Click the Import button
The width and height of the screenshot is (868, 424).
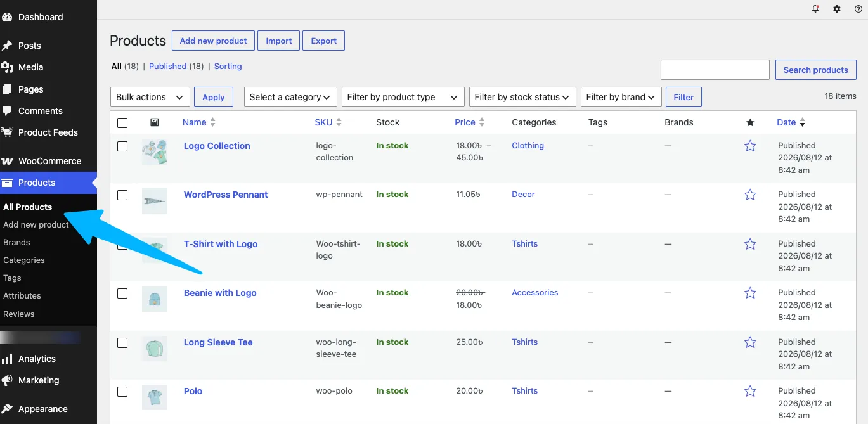279,41
